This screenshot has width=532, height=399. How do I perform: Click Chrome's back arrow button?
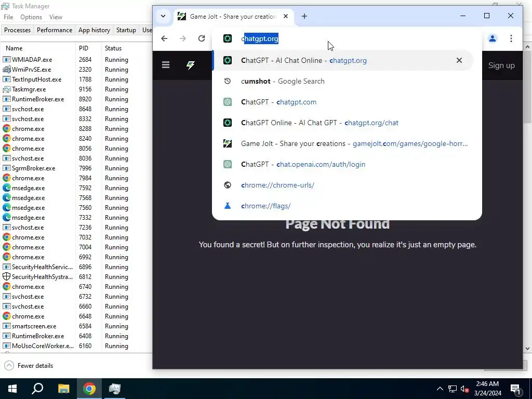(x=164, y=38)
